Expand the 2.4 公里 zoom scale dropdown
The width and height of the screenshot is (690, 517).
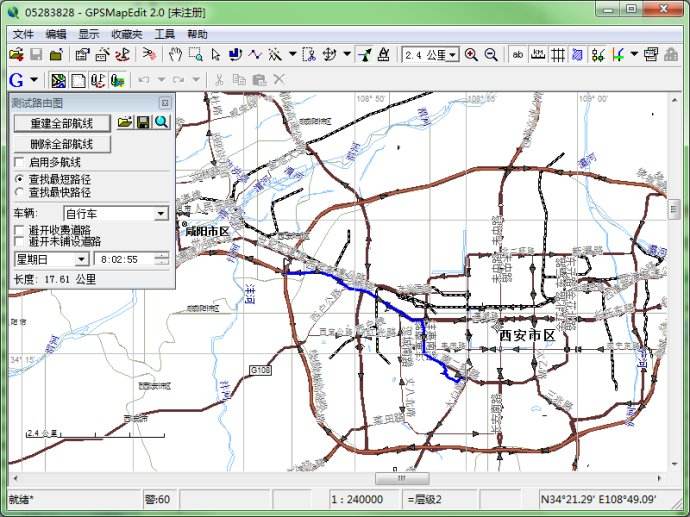(453, 55)
